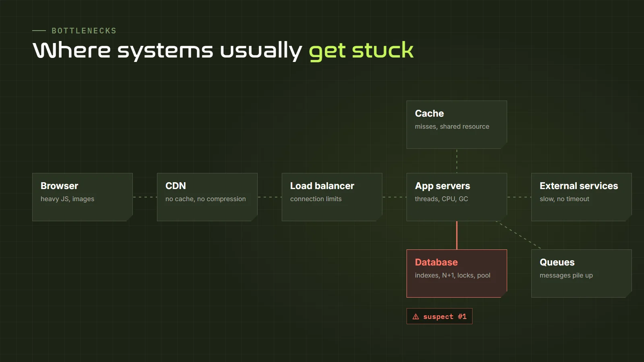Click the slide title 'Where systems usually get stuck'
644x362 pixels.
(223, 51)
